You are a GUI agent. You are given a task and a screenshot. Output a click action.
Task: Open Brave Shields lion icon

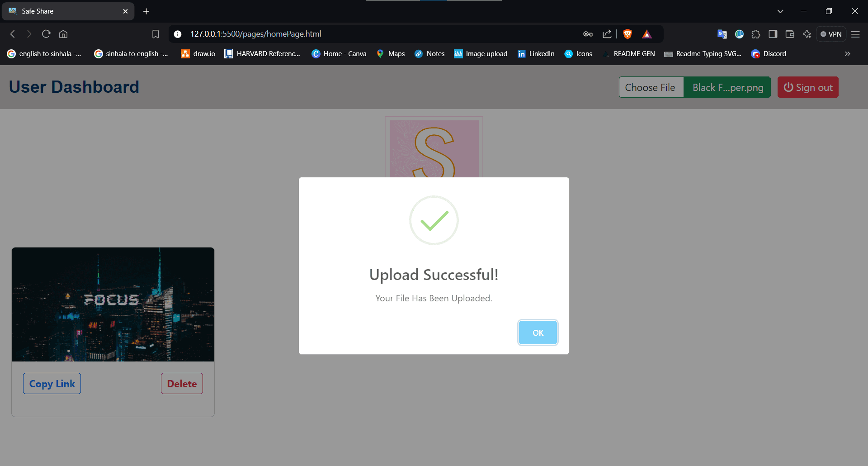(627, 34)
